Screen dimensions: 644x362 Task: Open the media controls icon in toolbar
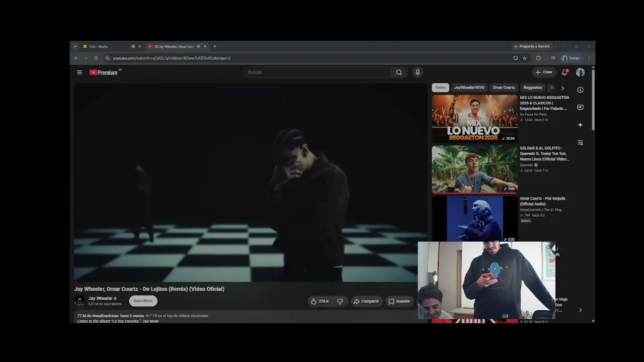553,58
